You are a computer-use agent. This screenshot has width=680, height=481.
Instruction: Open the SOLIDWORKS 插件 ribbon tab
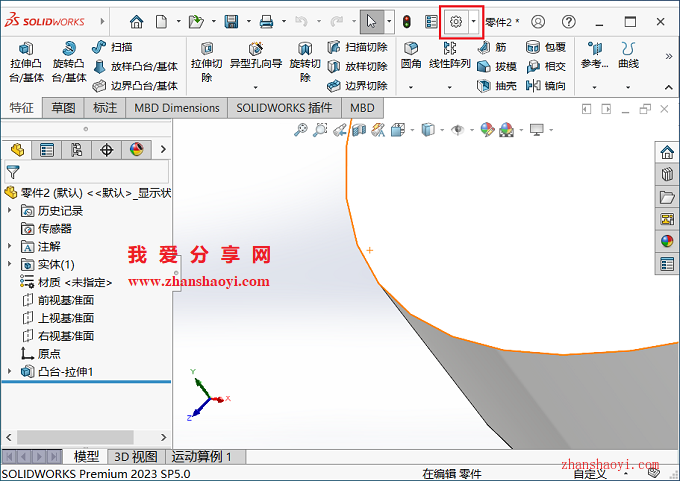click(x=284, y=108)
